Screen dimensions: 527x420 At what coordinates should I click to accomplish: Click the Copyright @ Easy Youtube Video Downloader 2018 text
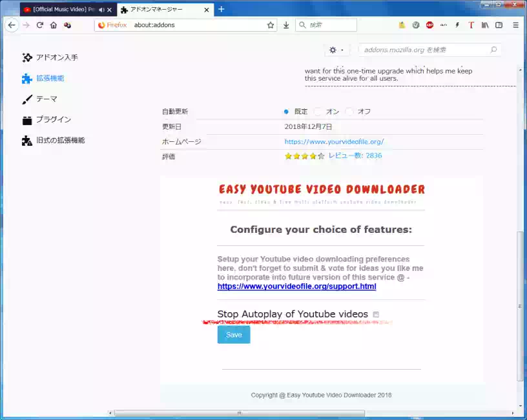coord(321,395)
